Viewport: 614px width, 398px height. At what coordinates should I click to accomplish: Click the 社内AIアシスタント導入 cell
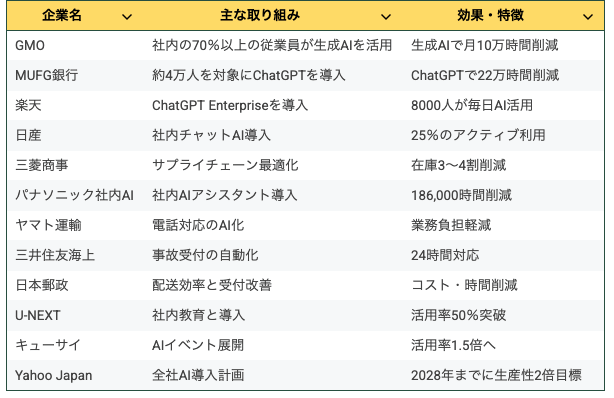click(x=224, y=195)
